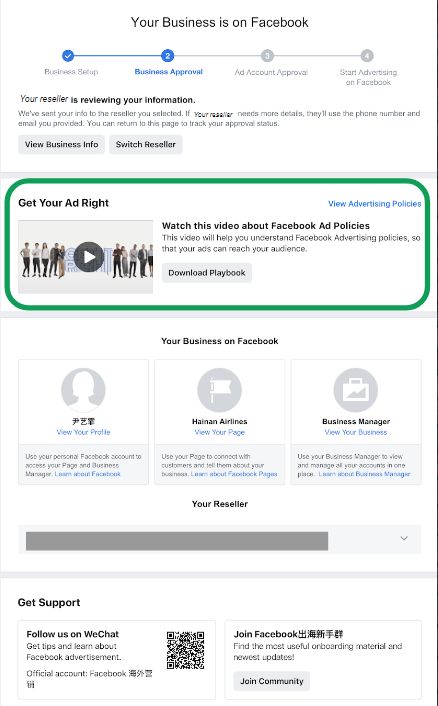Click the Get Your Ad Right heading
Screen dimensions: 438x706
tap(63, 203)
